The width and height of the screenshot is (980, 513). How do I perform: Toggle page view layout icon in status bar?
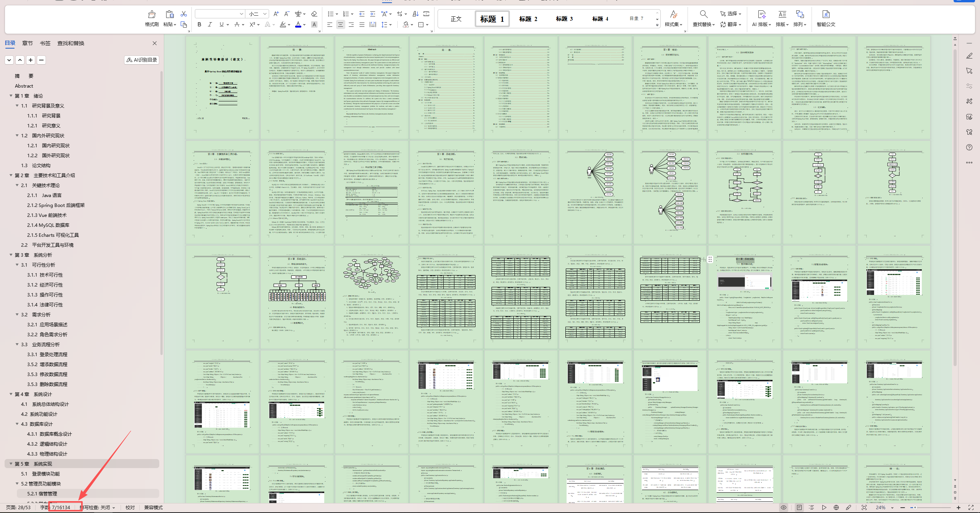[799, 507]
